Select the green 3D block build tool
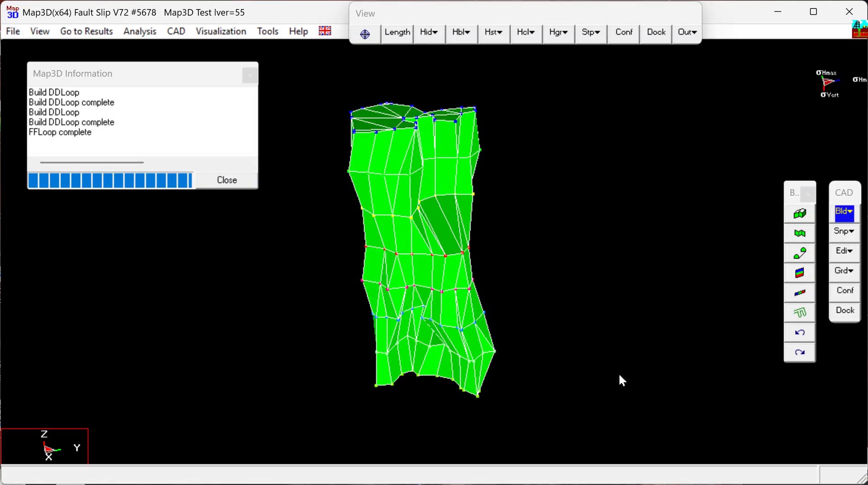Screen dimensions: 868x485 pyautogui.click(x=800, y=214)
